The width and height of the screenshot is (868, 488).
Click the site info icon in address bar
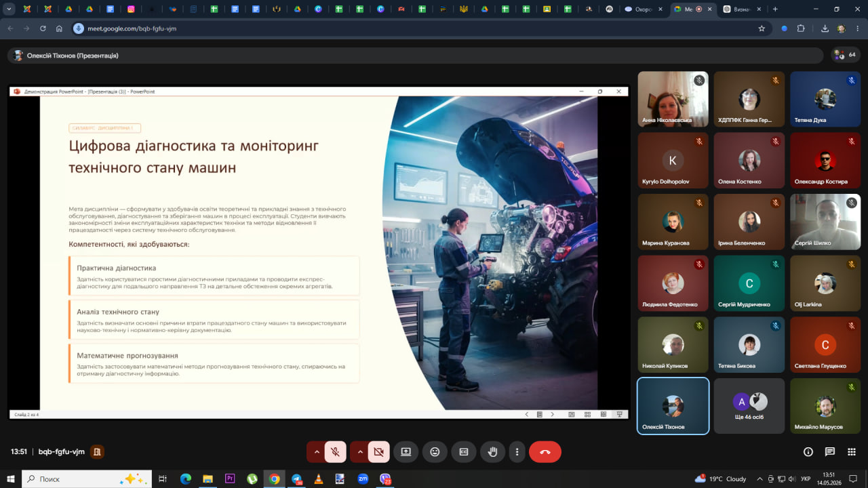coord(79,28)
